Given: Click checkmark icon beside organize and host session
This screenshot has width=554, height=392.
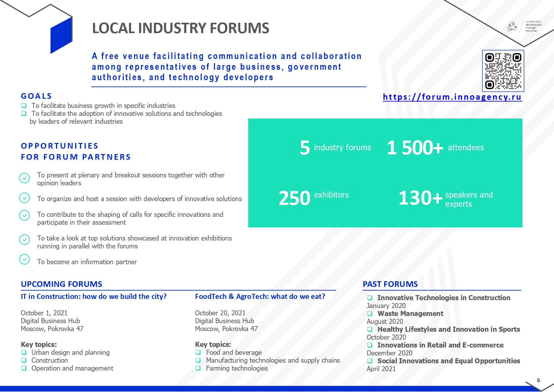Looking at the screenshot, I should point(24,198).
